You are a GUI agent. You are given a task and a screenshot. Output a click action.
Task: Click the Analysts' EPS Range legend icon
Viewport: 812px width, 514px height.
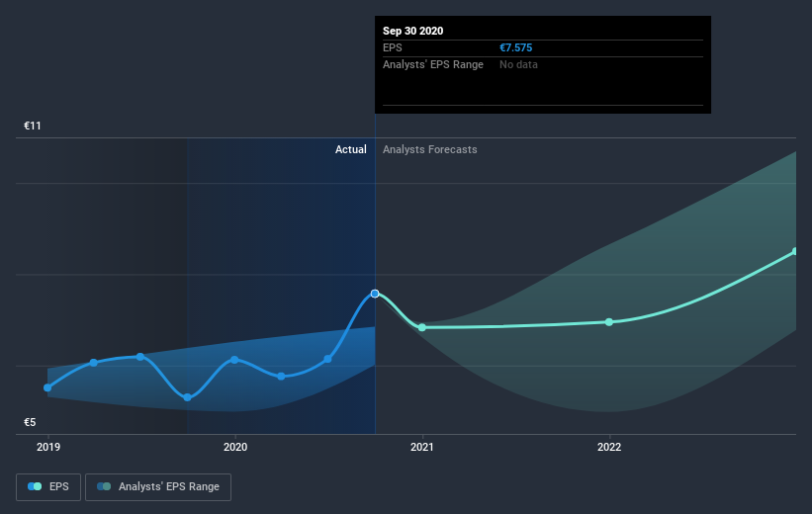[104, 486]
